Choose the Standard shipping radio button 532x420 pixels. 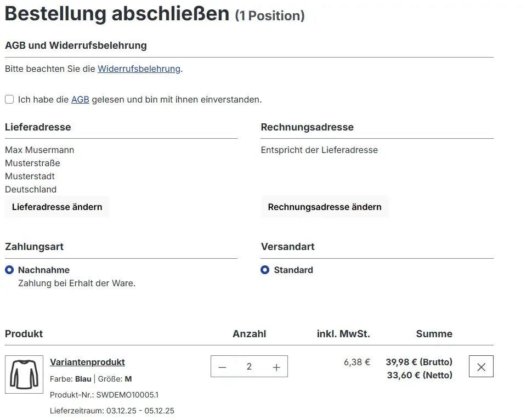[265, 270]
